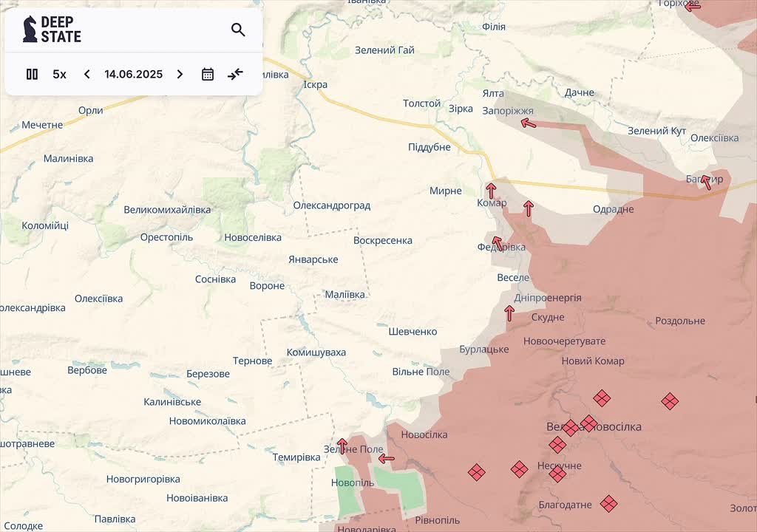This screenshot has width=757, height=532.
Task: Click the Толстой label
Action: (422, 103)
